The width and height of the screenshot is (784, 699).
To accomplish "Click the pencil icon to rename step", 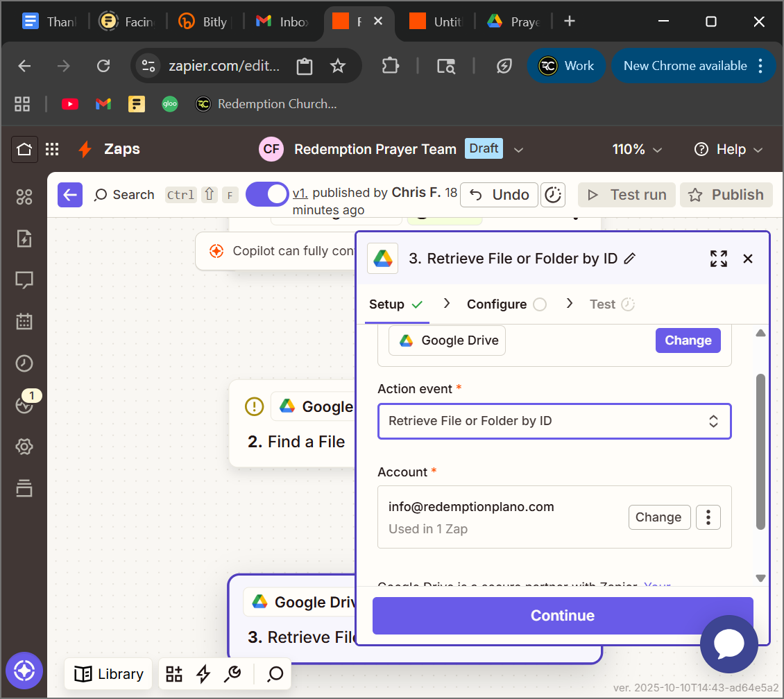I will pos(630,259).
